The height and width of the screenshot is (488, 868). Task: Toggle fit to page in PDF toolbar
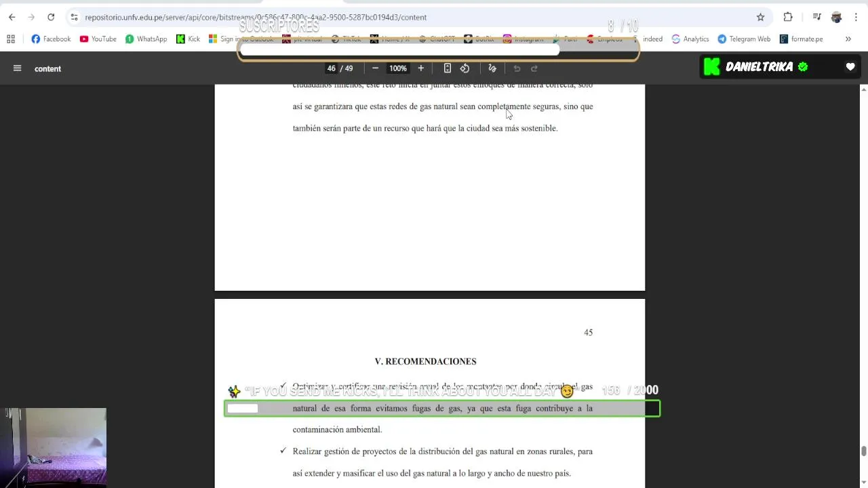click(448, 68)
